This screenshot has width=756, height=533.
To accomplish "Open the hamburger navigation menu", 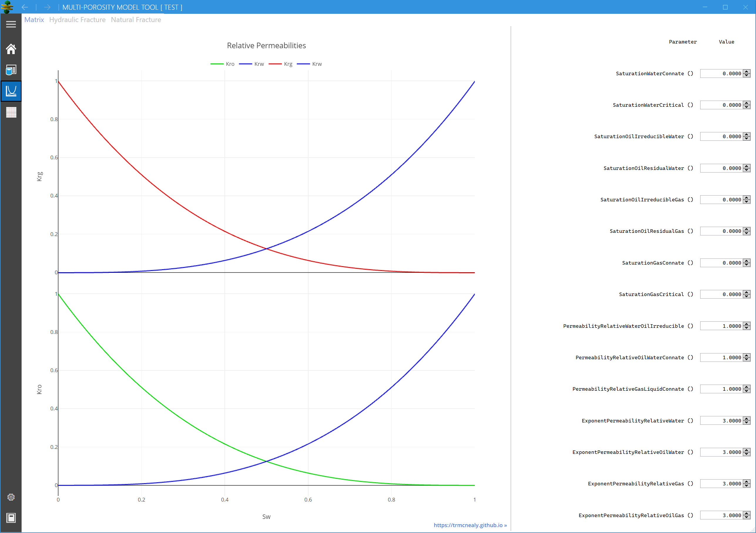I will (11, 24).
